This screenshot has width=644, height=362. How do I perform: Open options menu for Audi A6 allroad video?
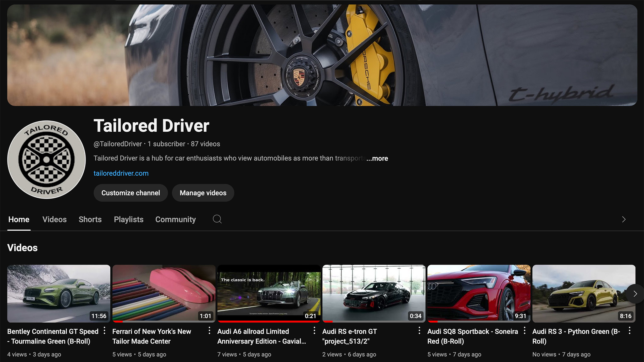[314, 331]
